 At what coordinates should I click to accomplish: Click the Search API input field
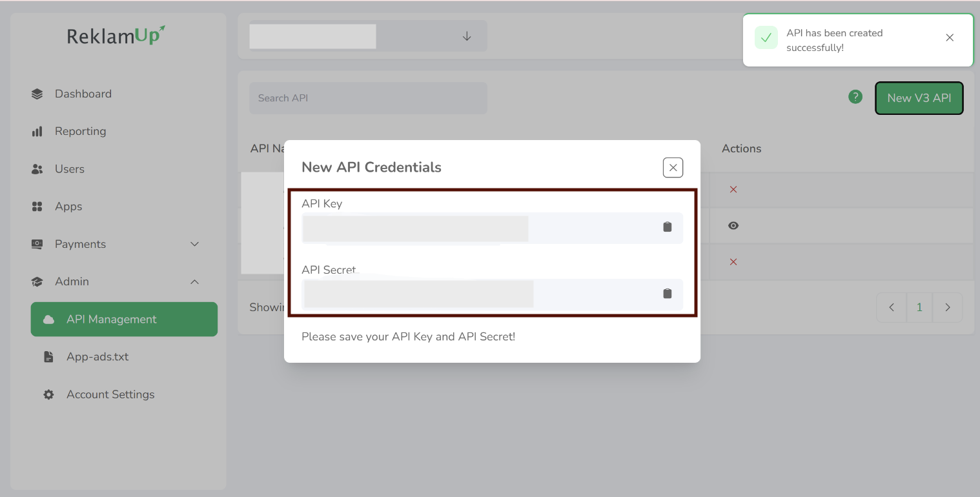tap(368, 98)
